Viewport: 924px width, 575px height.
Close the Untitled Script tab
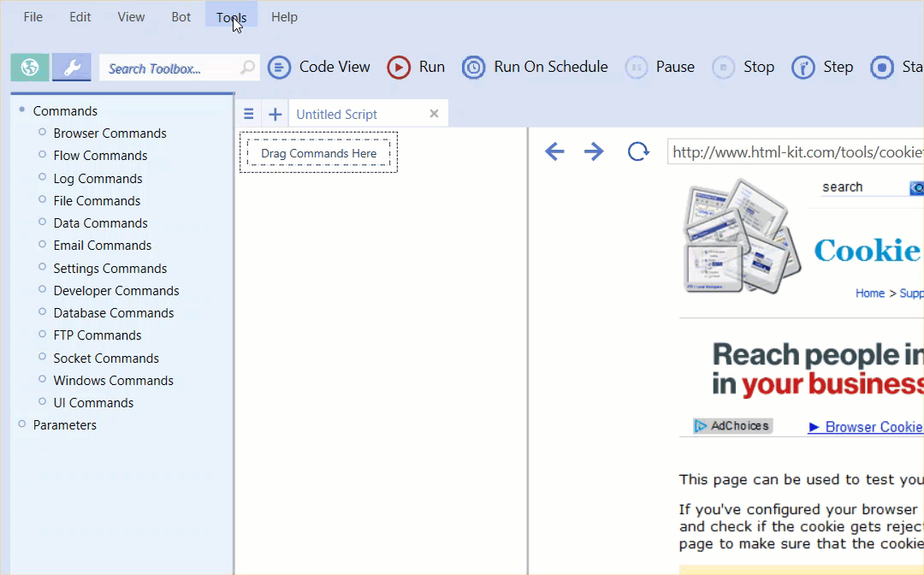pos(435,114)
